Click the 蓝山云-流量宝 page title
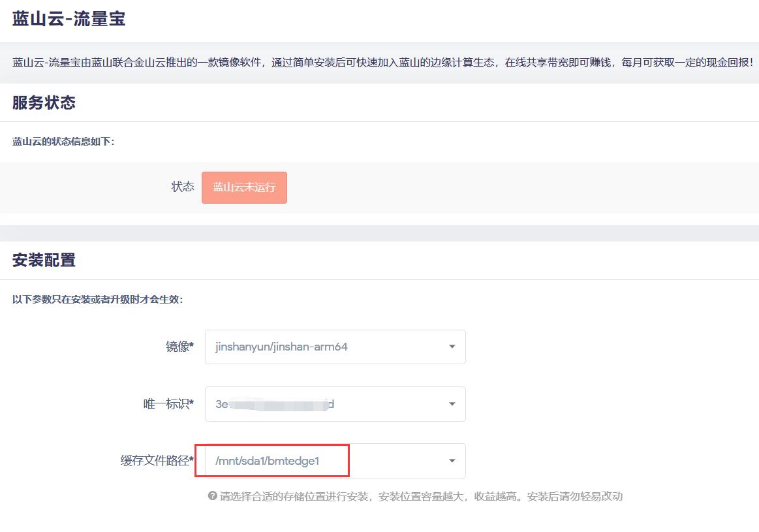Viewport: 759px width, 532px height. tap(69, 18)
